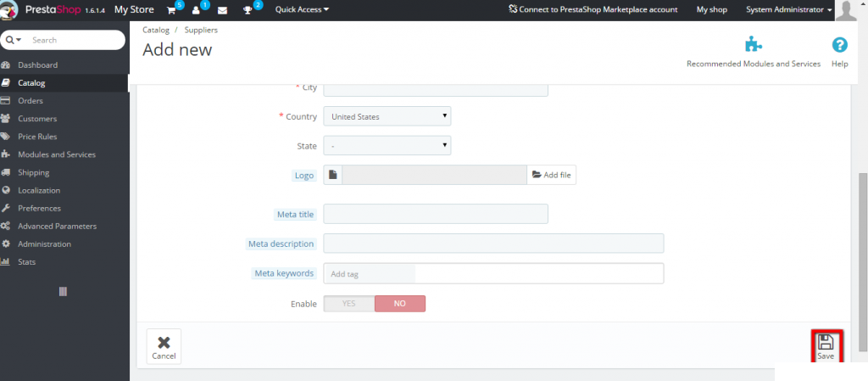Screen dimensions: 868x381
Task: Open the State dropdown
Action: pos(387,146)
